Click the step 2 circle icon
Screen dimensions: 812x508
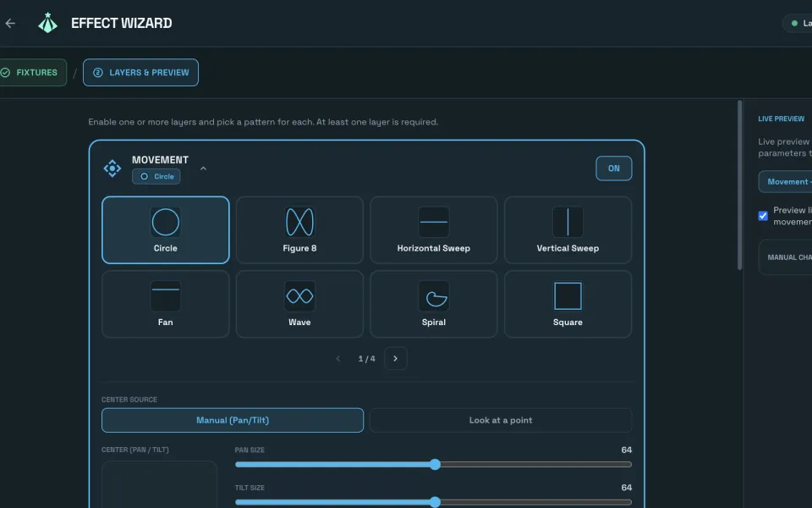98,73
